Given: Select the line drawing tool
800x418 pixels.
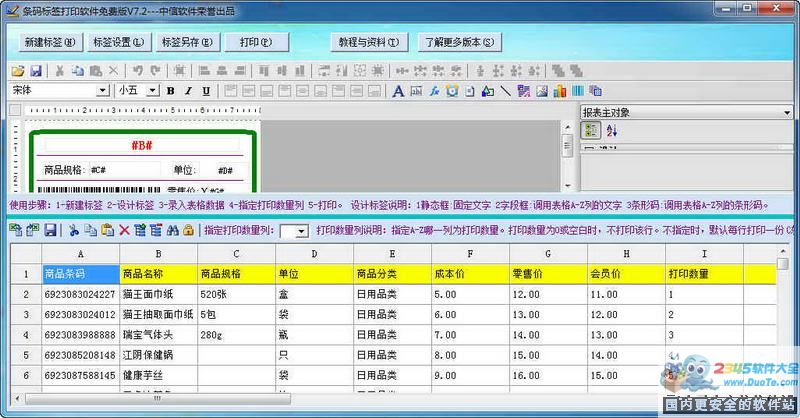Looking at the screenshot, I should pos(506,91).
